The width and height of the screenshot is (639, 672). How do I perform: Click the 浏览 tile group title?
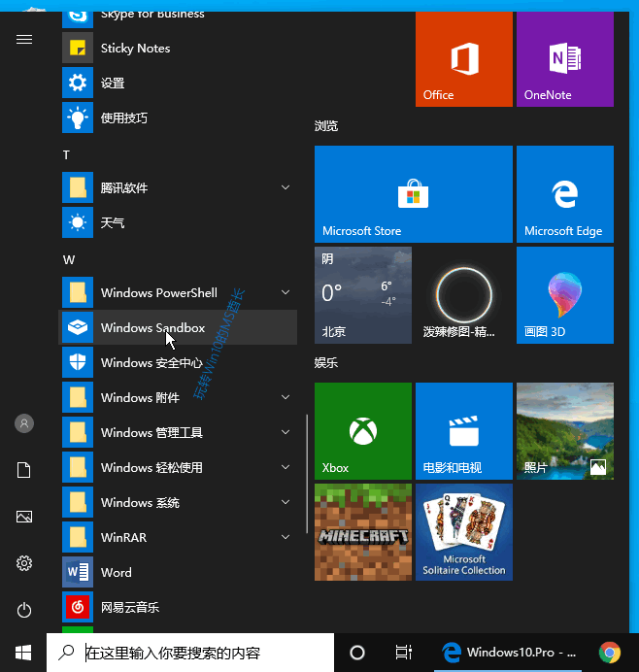click(326, 126)
